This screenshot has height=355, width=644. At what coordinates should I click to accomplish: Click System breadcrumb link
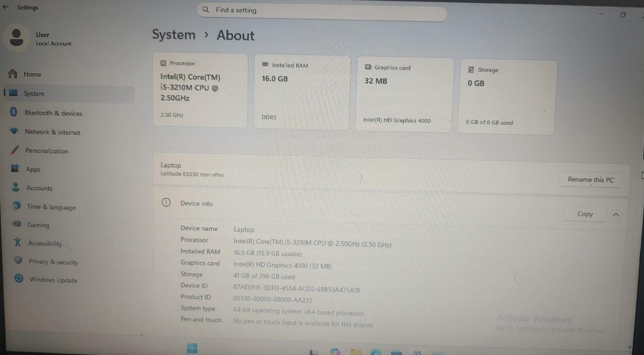click(x=174, y=35)
